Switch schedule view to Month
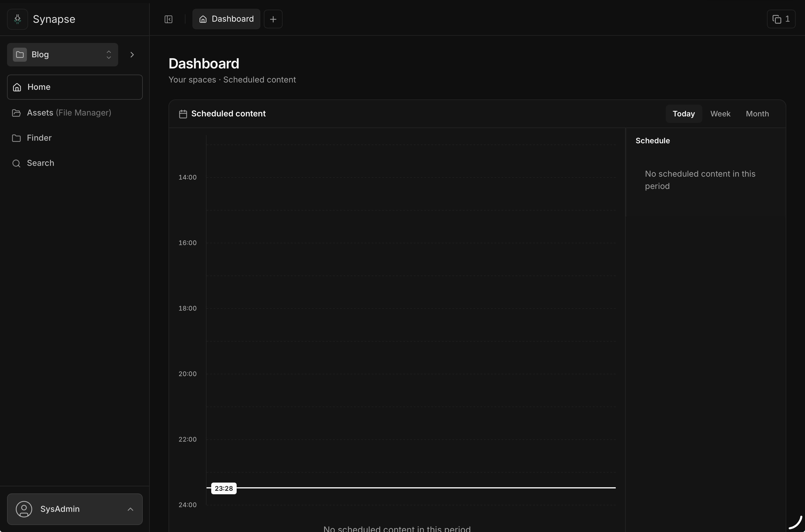The width and height of the screenshot is (805, 532). pos(757,114)
